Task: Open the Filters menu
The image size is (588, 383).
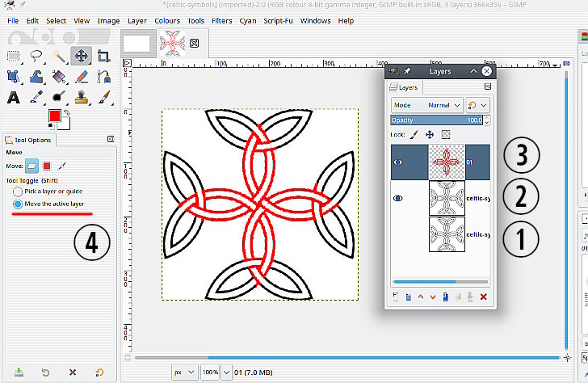Action: point(221,19)
